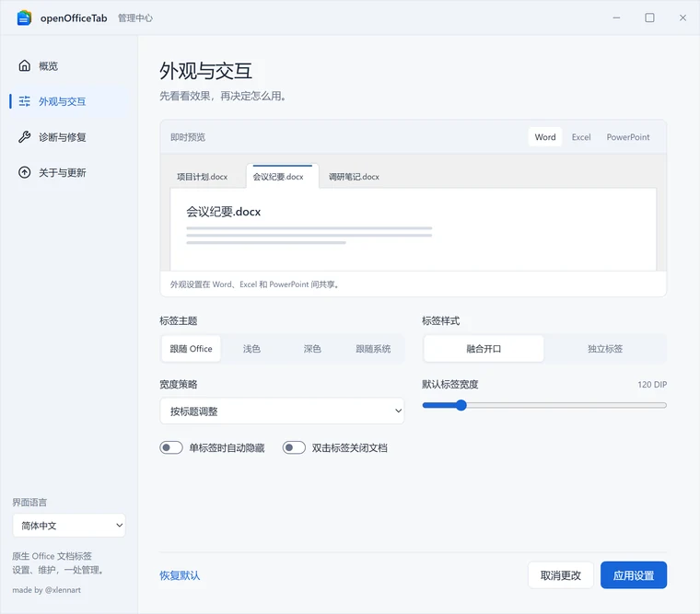The image size is (700, 614).
Task: Click the home icon beside 概览
Action: point(25,65)
